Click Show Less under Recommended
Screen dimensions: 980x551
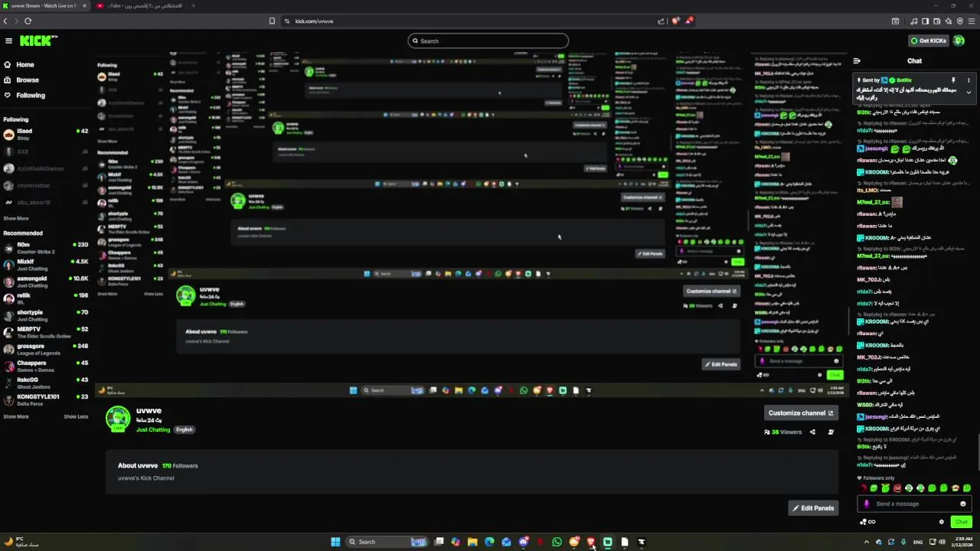click(76, 416)
